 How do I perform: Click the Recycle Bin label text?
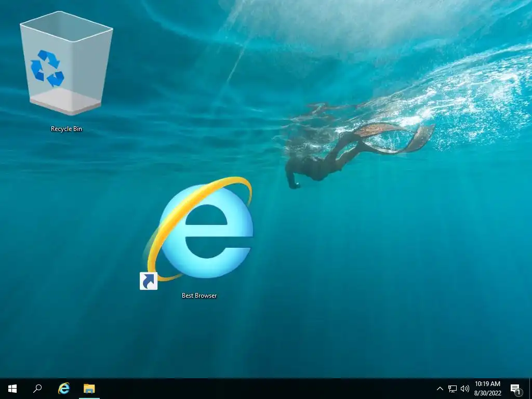(x=66, y=129)
